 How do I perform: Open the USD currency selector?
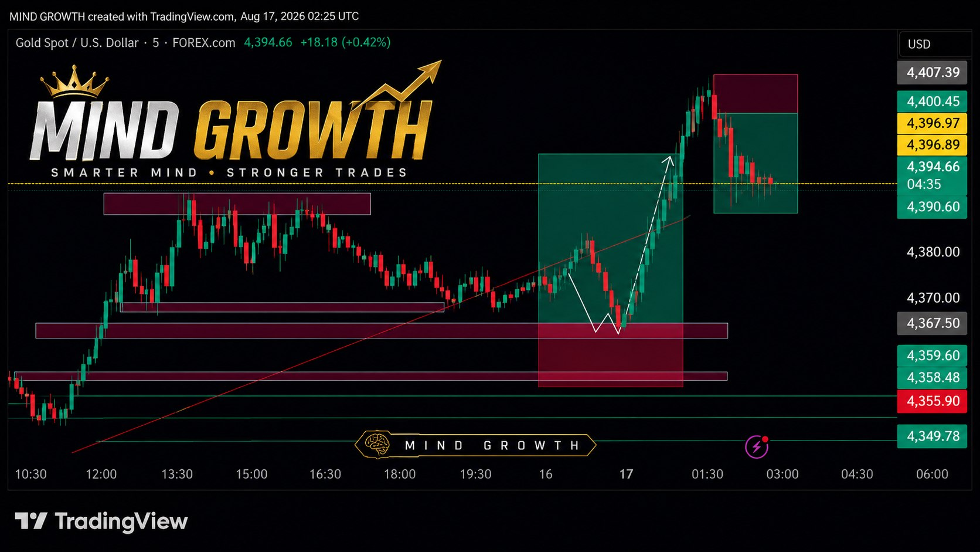pos(934,44)
